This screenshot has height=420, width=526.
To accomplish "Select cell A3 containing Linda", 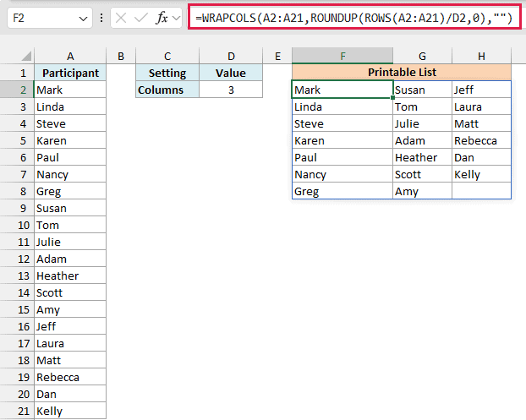I will point(70,106).
